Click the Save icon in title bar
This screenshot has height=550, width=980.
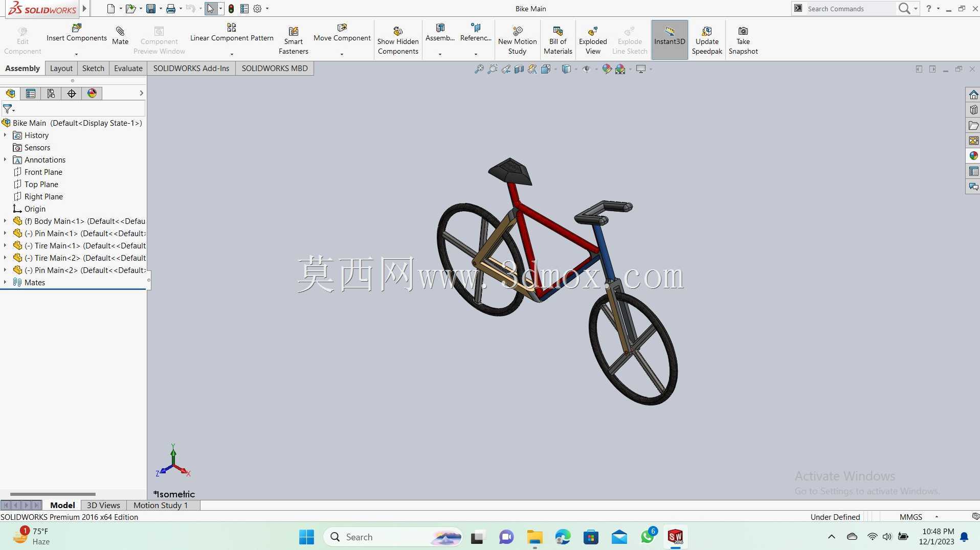pyautogui.click(x=151, y=9)
